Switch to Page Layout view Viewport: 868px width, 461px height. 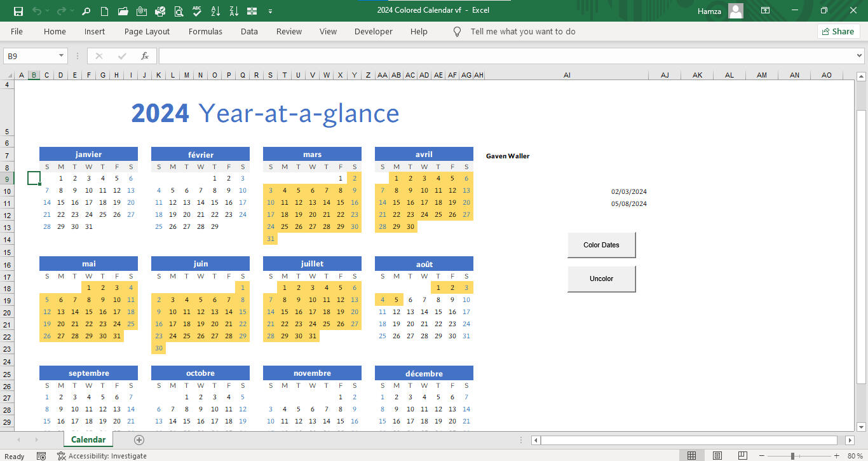coord(717,456)
